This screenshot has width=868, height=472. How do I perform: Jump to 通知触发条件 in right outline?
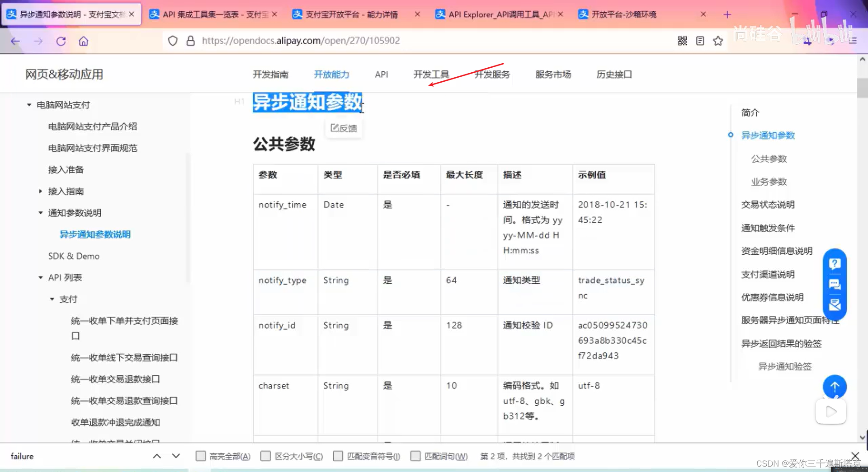[768, 228]
